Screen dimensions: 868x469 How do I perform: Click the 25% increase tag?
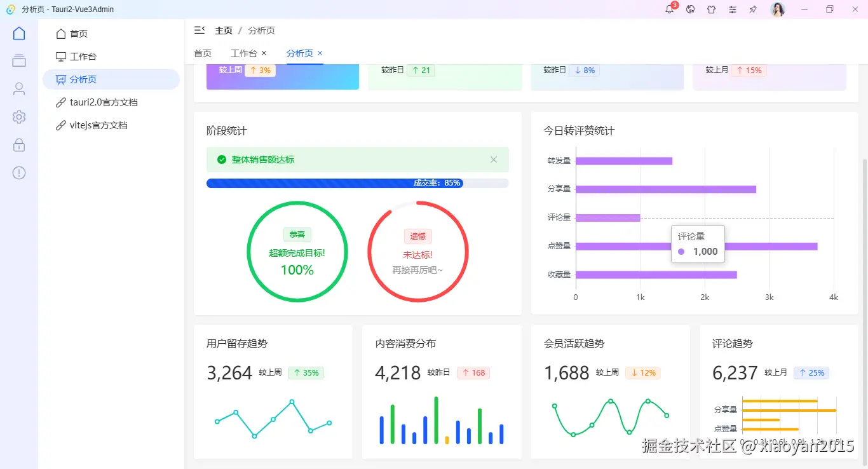point(811,373)
